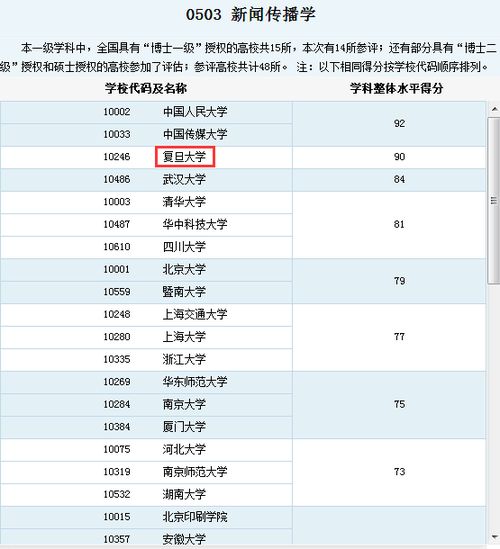
Task: Click the score value 73
Action: point(400,472)
